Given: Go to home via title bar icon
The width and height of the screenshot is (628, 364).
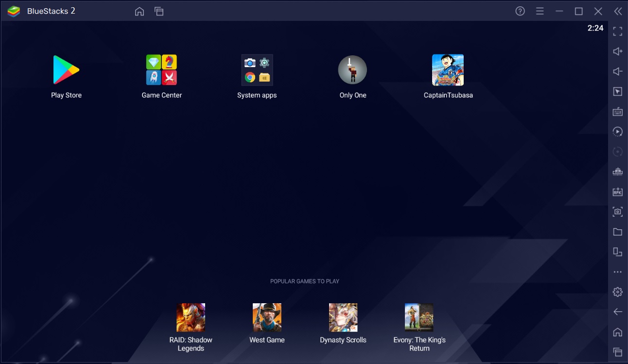Looking at the screenshot, I should (140, 11).
